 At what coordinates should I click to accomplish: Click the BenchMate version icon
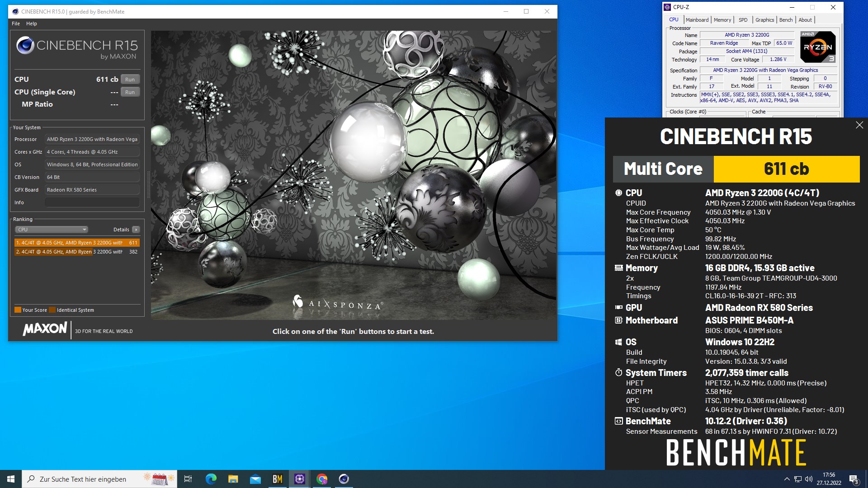[618, 421]
